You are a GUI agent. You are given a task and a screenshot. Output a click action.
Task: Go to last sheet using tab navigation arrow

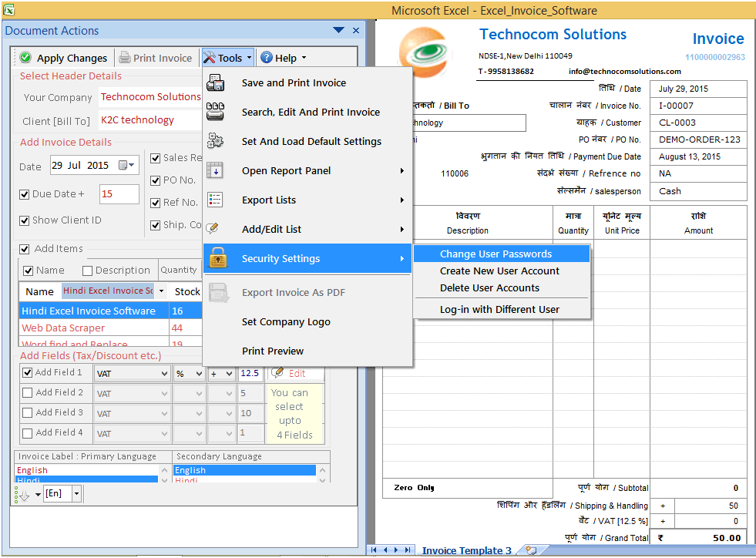click(x=408, y=550)
